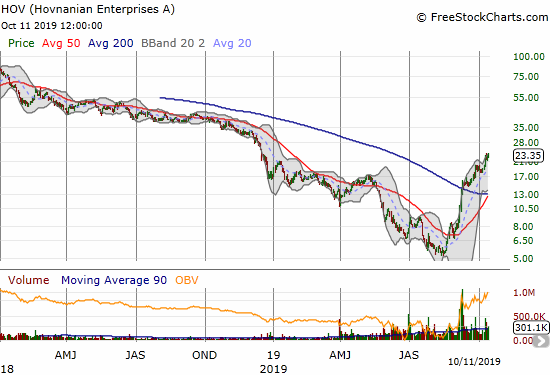Click the 6.50 price axis label
Screen dimensions: 550x375
(523, 241)
